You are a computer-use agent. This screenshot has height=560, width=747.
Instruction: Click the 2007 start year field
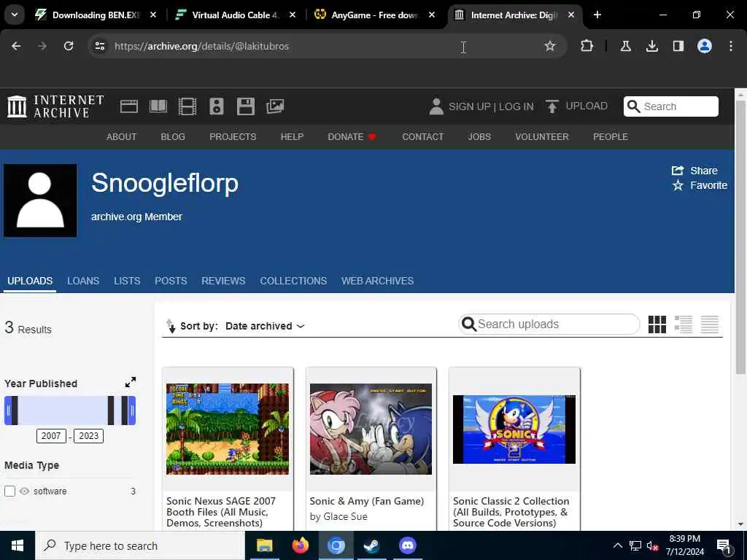click(x=51, y=436)
